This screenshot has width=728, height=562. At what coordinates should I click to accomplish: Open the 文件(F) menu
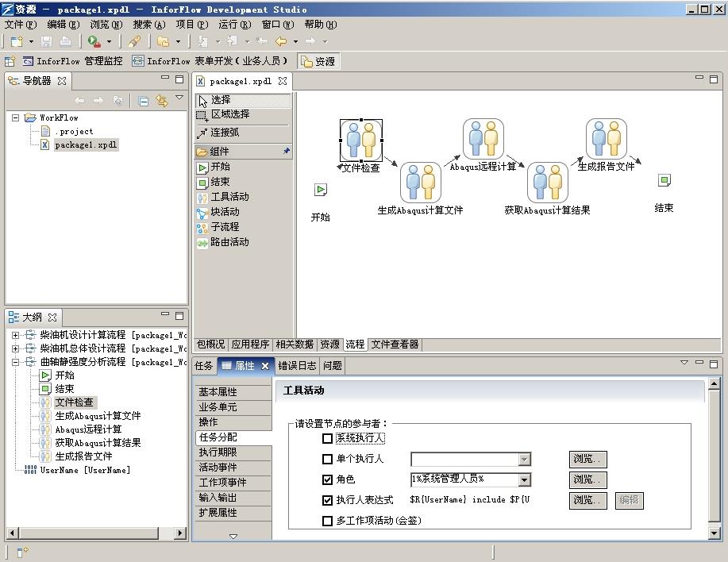[21, 24]
